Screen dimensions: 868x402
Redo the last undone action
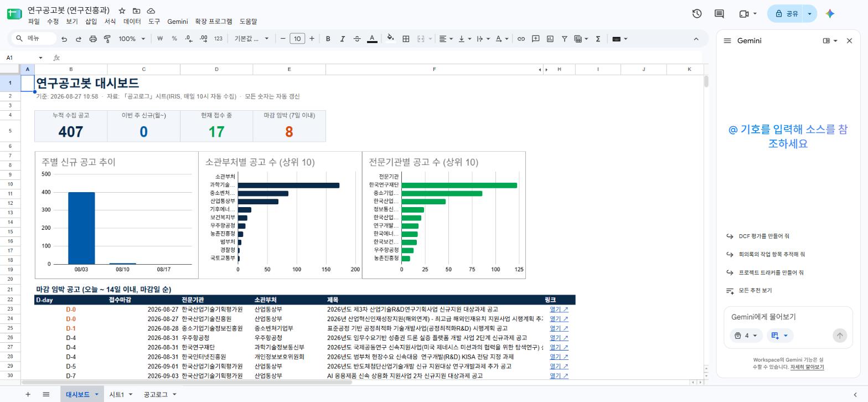coord(78,39)
